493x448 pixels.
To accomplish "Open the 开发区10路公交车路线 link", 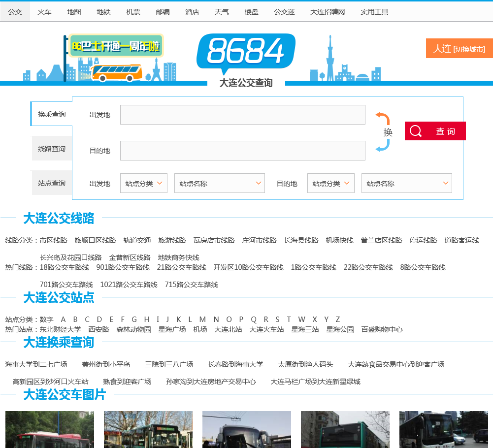I will (248, 267).
